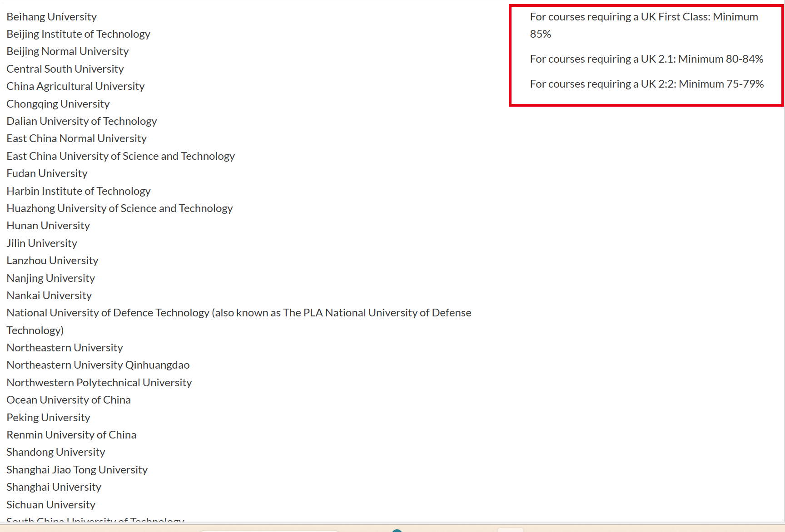Click Dalian University of Technology
785x532 pixels.
[x=81, y=121]
